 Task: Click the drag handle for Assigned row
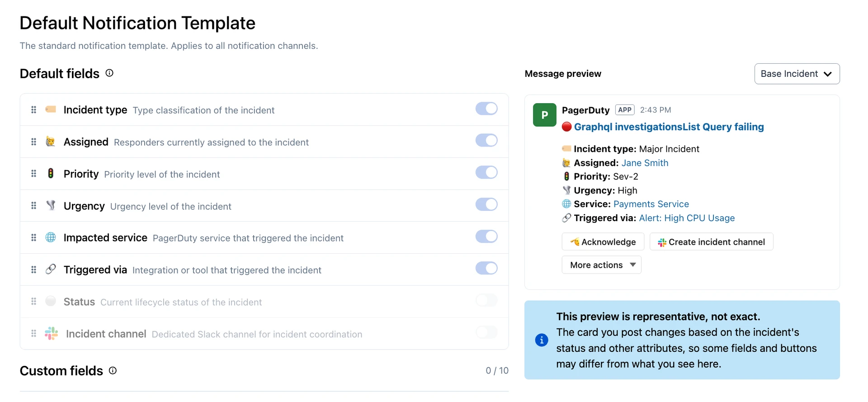[33, 142]
